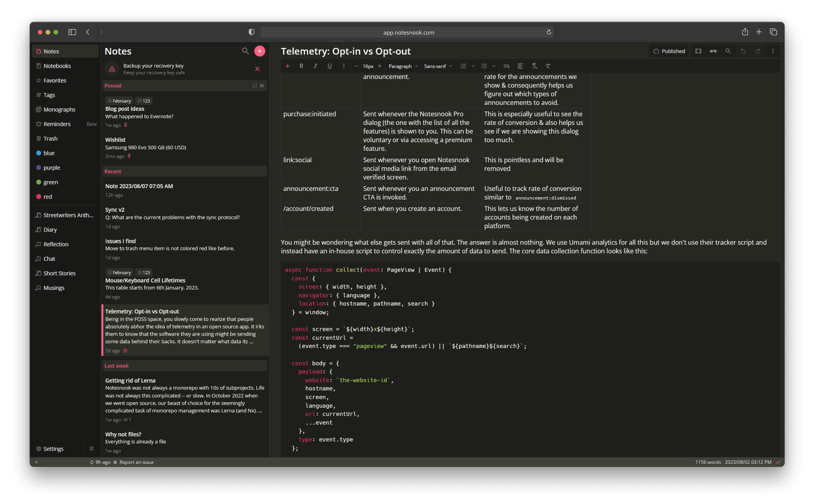Screen dimensions: 814x504
Task: Enable focus mode from the top-right toolbar
Action: click(x=713, y=51)
